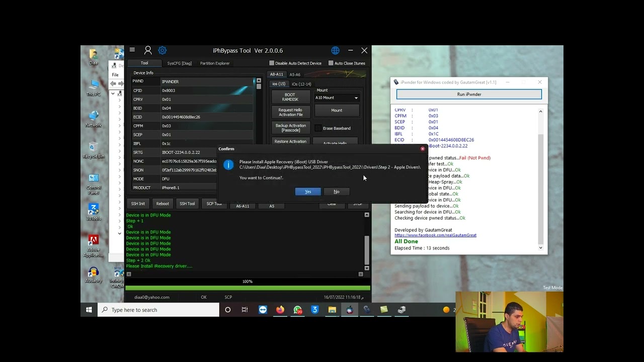Open WhatsApp taskbar icon
The height and width of the screenshot is (362, 644).
(x=298, y=310)
